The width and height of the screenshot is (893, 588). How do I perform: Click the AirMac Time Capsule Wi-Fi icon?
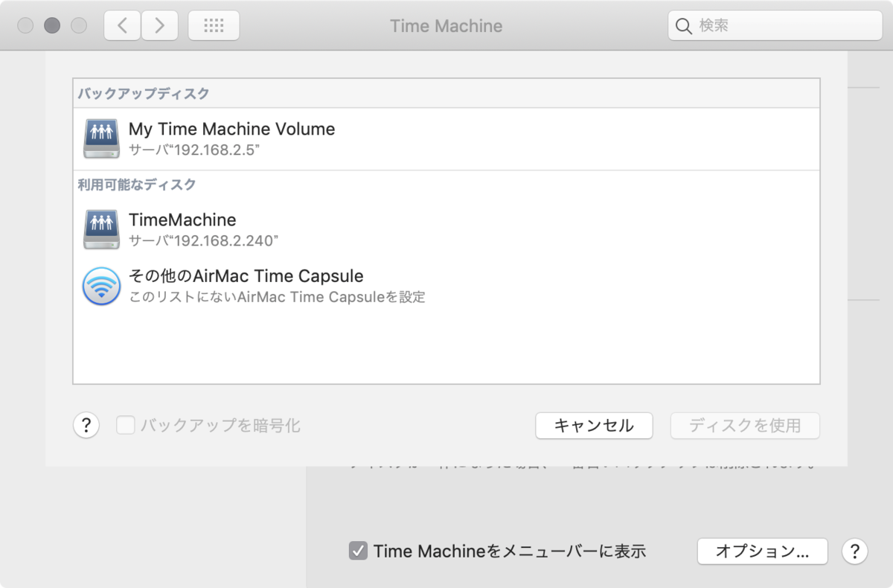click(x=101, y=286)
